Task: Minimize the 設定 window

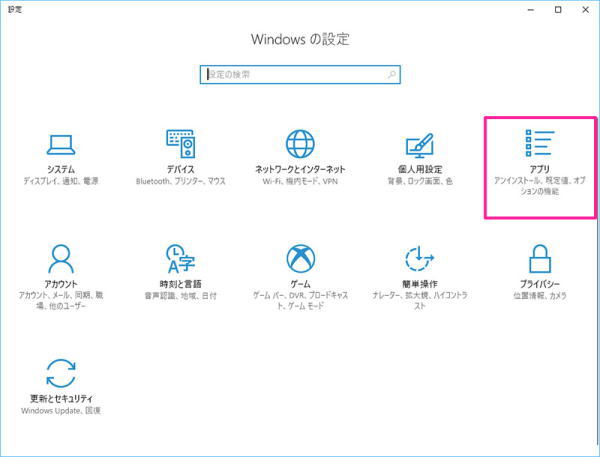Action: pos(530,10)
